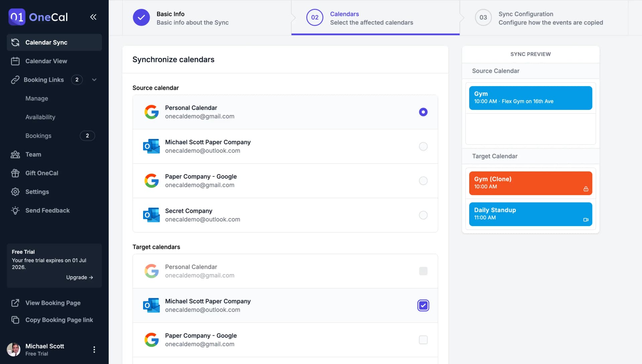Click the orange Gym (Clone) event preview
This screenshot has width=642, height=364.
tap(530, 183)
